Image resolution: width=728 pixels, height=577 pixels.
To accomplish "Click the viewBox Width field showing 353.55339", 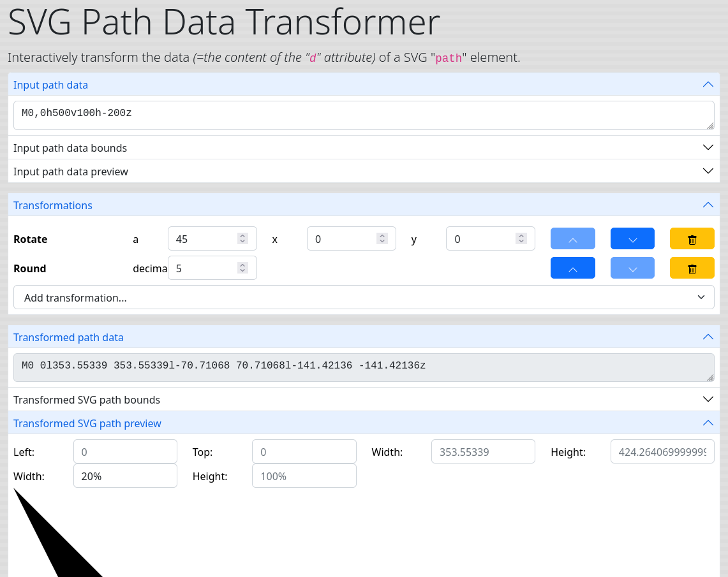I will [484, 452].
